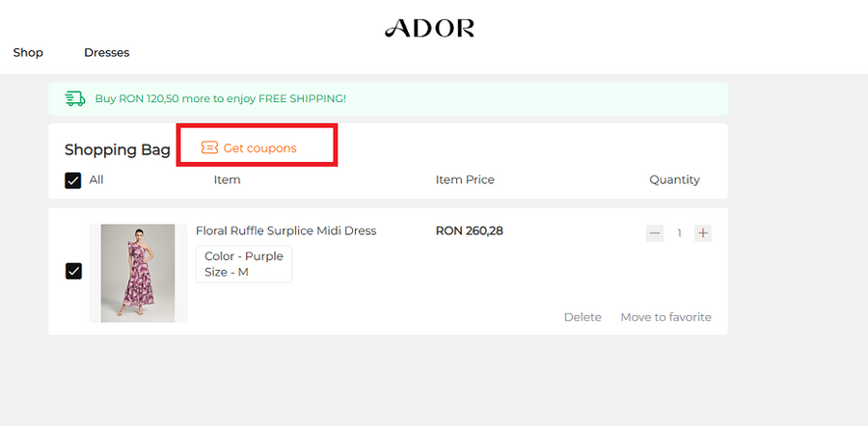This screenshot has height=426, width=868.
Task: Move the dress to favorite
Action: (x=665, y=317)
